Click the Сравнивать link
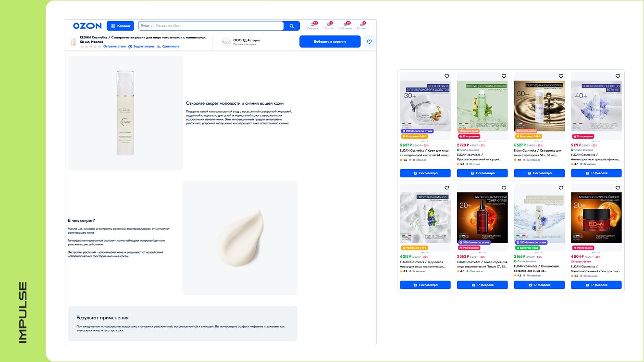Viewport: 644px width, 362px height. [x=168, y=47]
